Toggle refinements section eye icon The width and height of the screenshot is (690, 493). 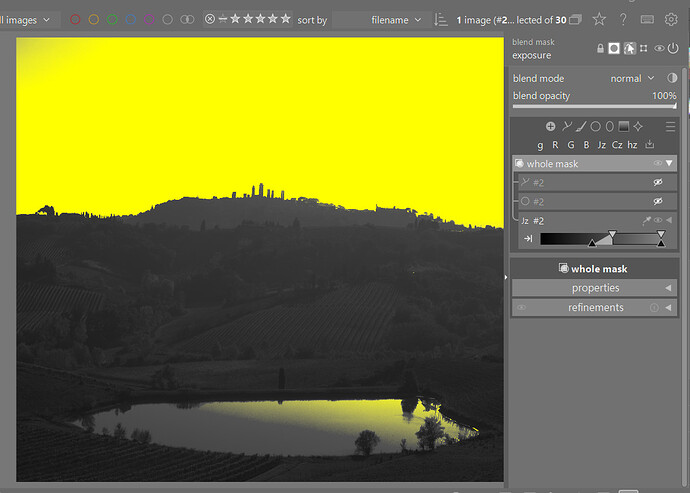(521, 308)
